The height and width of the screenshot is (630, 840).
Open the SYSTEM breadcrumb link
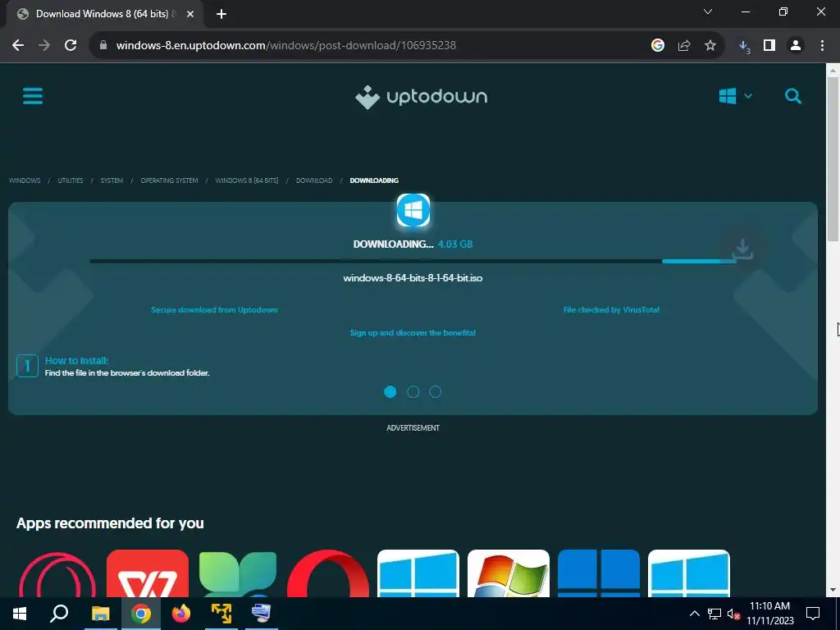pyautogui.click(x=112, y=180)
